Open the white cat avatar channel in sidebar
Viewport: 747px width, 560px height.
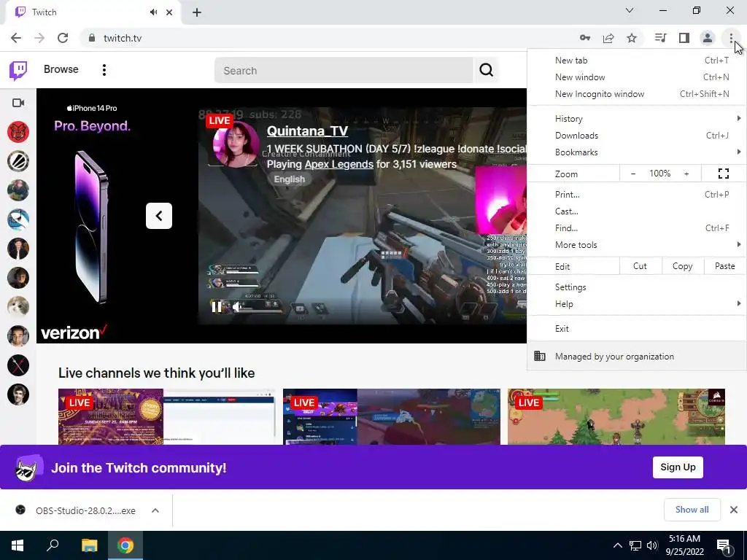click(18, 307)
